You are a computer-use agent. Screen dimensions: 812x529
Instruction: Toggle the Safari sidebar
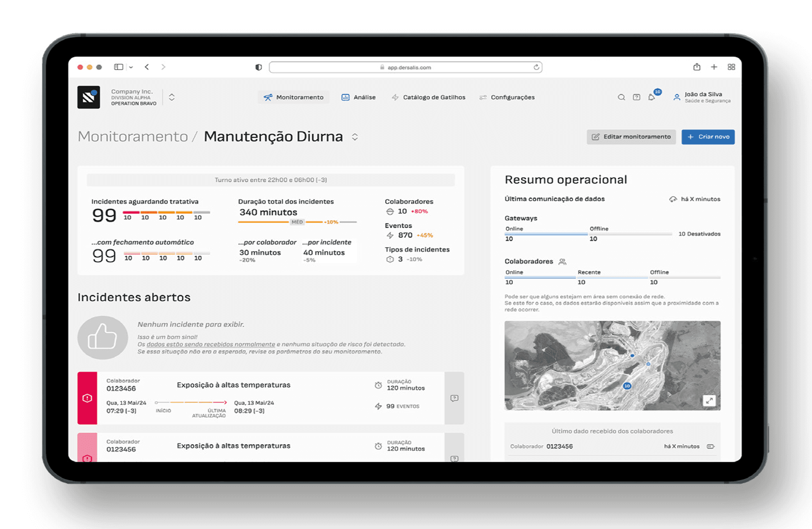[118, 67]
